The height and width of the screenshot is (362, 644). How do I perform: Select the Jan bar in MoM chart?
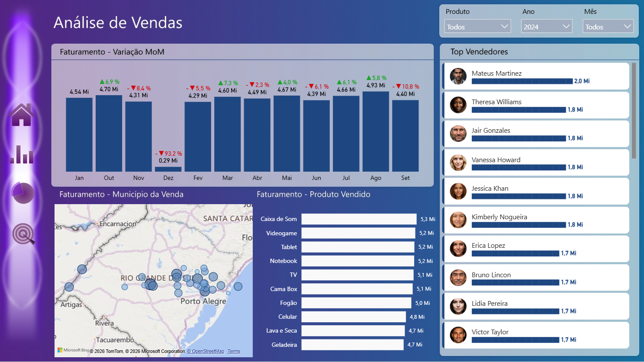click(x=79, y=135)
